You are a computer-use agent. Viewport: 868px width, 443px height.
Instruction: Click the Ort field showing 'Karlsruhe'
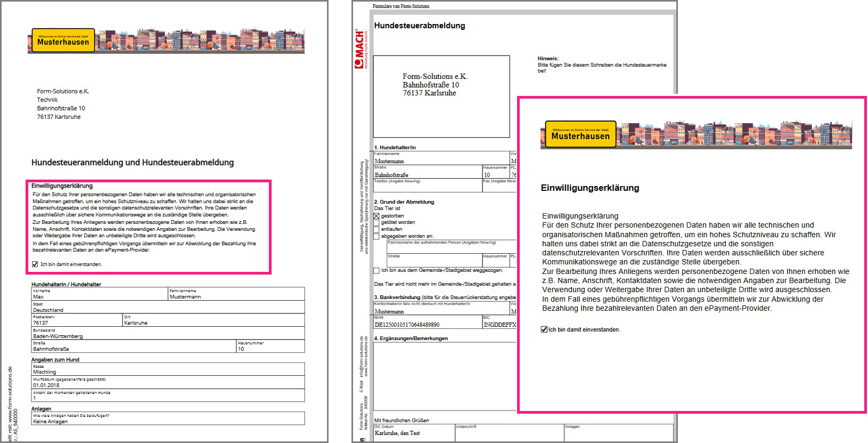(214, 320)
